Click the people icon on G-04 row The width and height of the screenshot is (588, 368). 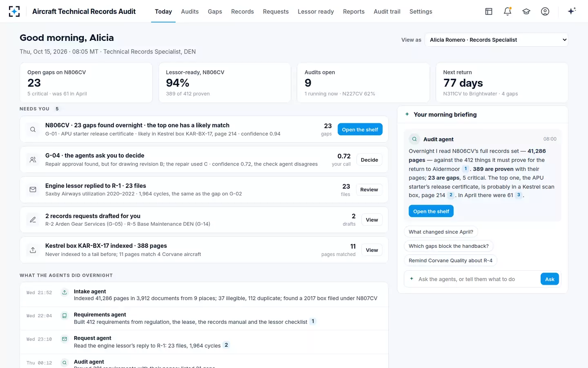[x=33, y=160]
